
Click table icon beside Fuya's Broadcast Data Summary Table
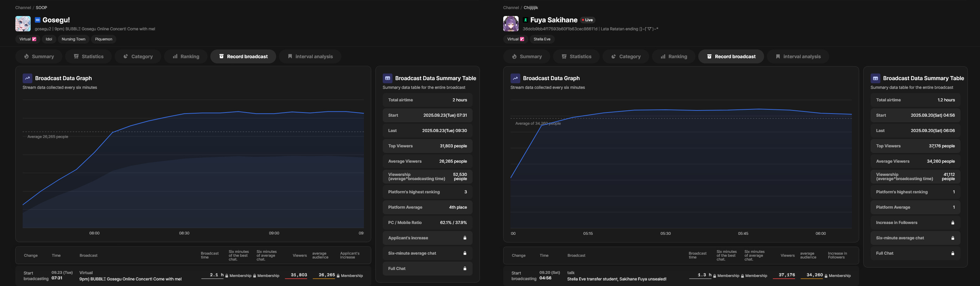pos(876,78)
